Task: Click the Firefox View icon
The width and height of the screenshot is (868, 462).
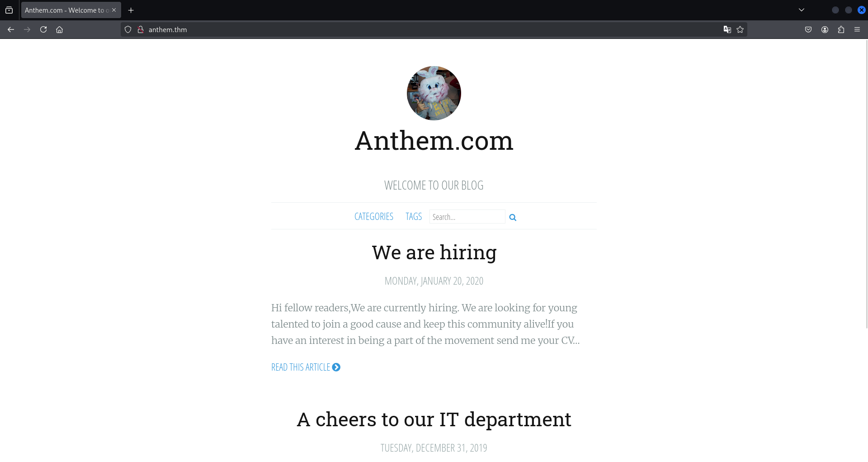Action: click(x=9, y=10)
